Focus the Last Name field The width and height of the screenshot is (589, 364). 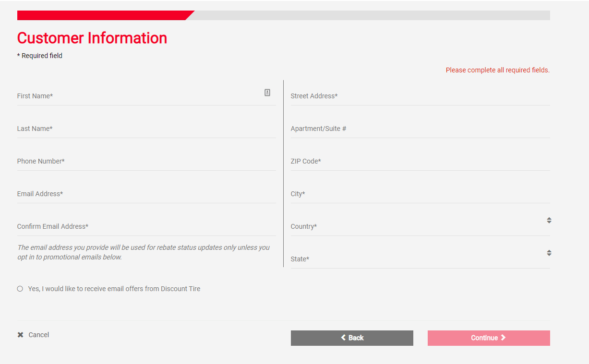[x=146, y=129]
